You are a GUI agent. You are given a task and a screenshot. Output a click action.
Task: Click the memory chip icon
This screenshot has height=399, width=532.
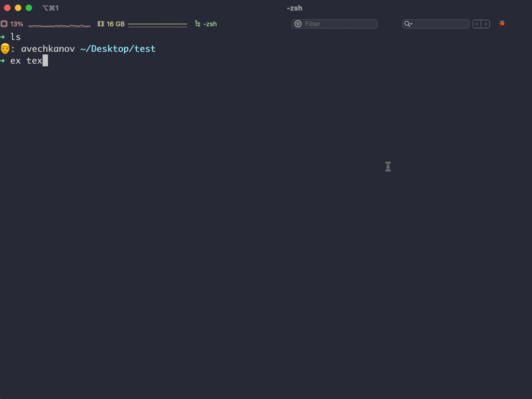[x=101, y=24]
